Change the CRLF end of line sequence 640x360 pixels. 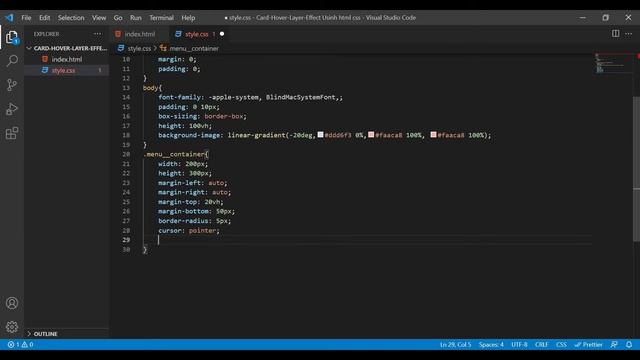pos(542,345)
